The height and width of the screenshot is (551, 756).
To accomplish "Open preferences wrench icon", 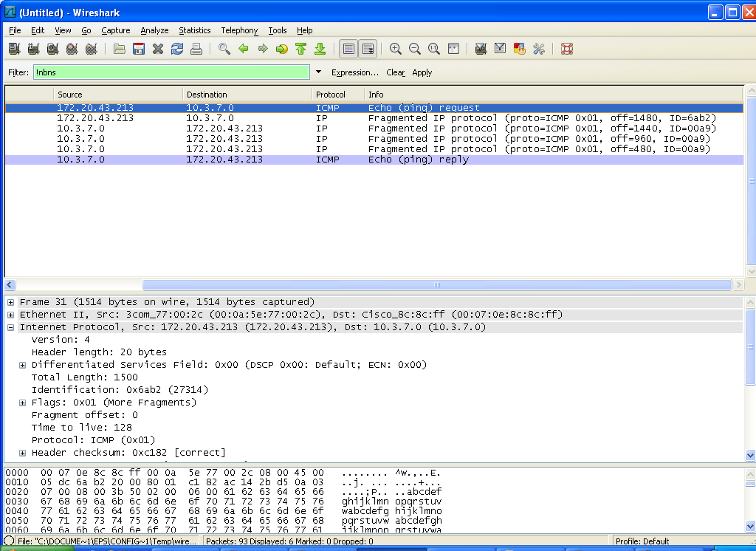I will coord(538,49).
